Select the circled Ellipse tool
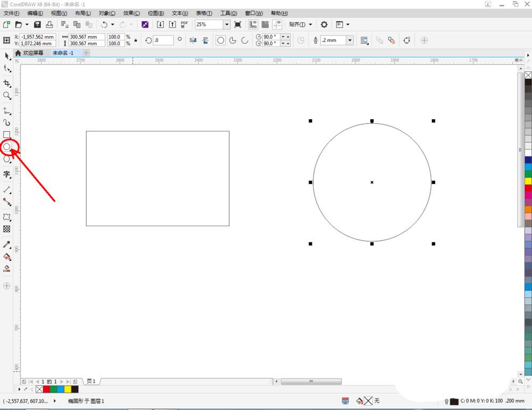 (7, 147)
